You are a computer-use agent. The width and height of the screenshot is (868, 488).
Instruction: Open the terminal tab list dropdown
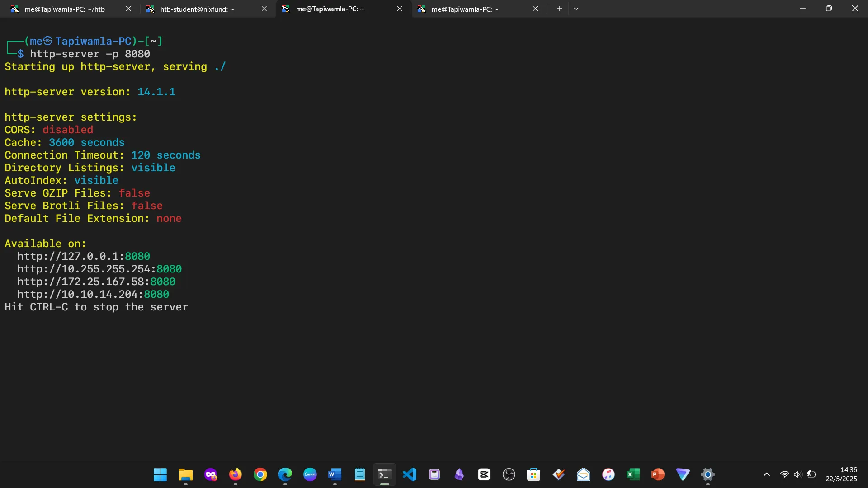point(576,8)
